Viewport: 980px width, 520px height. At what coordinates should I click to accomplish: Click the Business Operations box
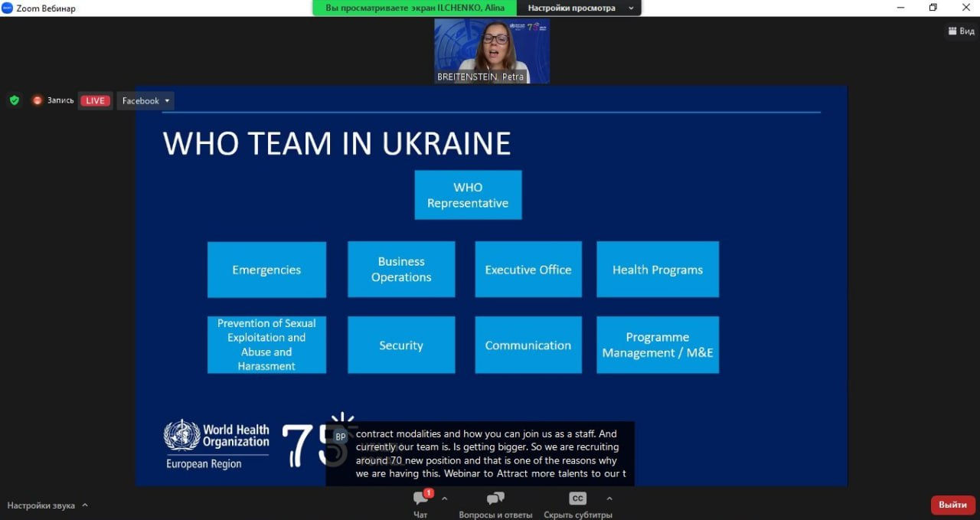coord(401,270)
